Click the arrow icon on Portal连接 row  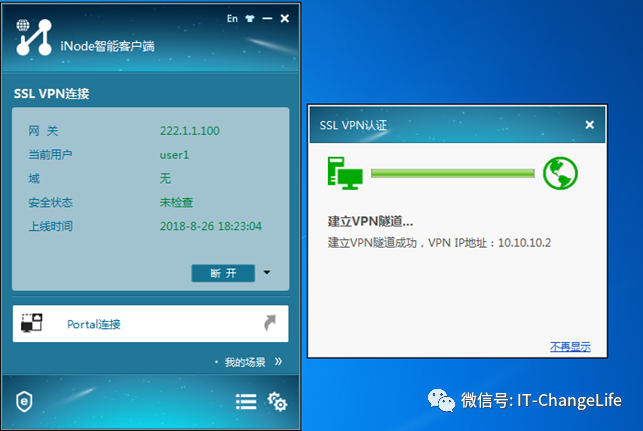point(270,323)
